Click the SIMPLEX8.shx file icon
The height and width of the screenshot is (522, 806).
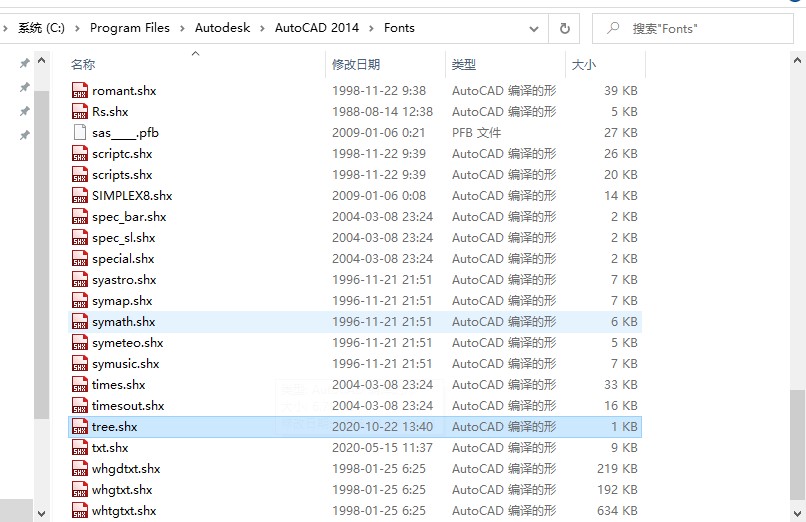click(x=80, y=196)
